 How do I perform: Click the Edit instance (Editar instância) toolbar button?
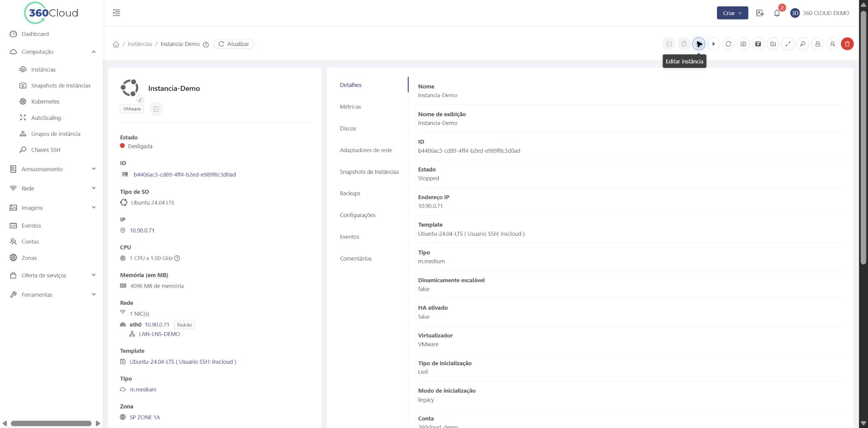[x=699, y=44]
